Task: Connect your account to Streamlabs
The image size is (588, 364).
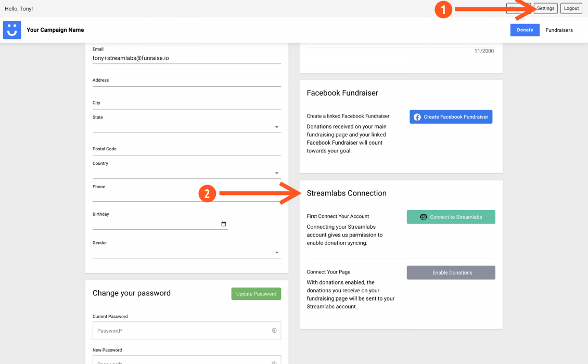Action: tap(451, 216)
